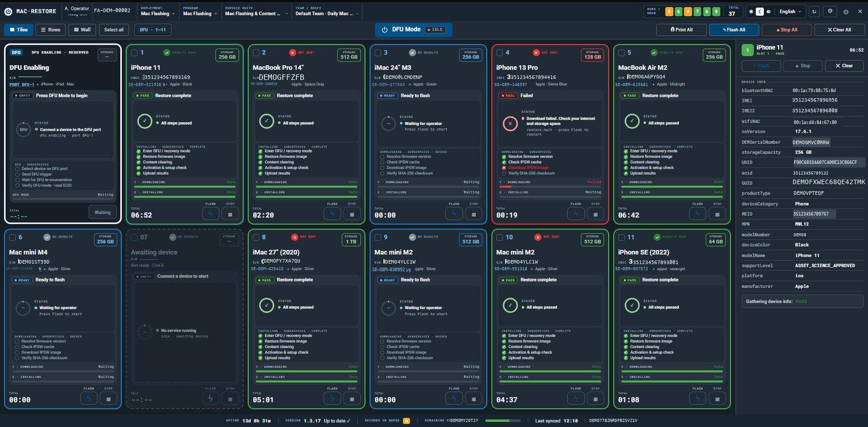Click stop icon on slot 10 Mac mini M2

[596, 399]
